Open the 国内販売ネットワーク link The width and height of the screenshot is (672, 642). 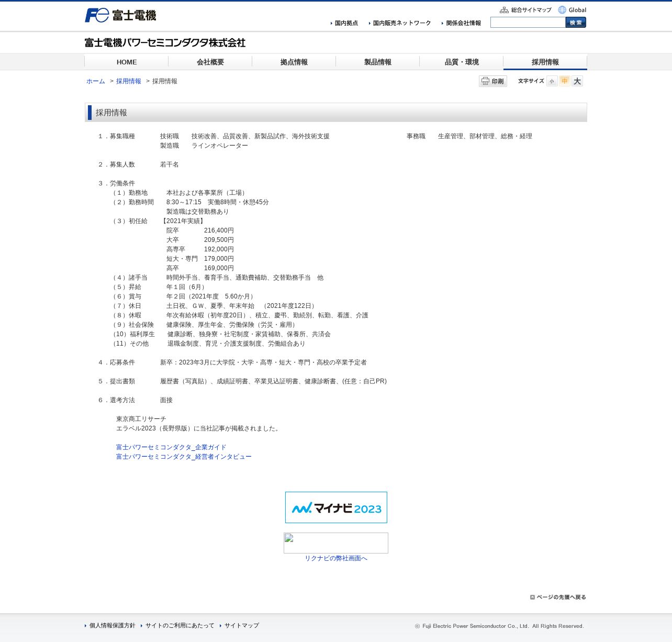click(x=400, y=23)
